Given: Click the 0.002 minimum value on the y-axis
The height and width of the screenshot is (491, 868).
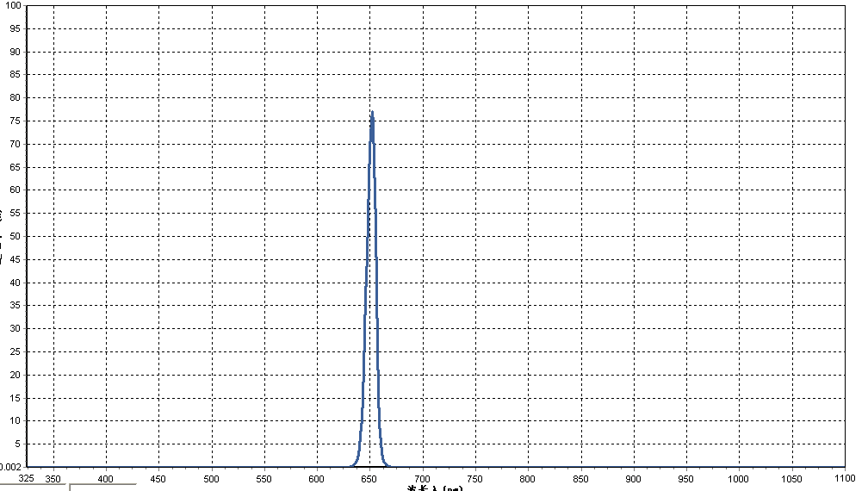Looking at the screenshot, I should point(11,466).
